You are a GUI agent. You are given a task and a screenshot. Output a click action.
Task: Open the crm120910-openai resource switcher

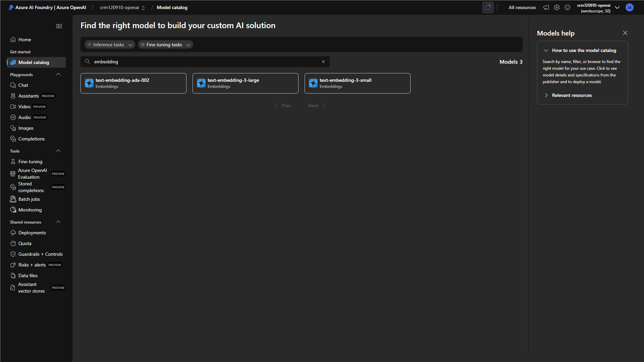pos(122,7)
